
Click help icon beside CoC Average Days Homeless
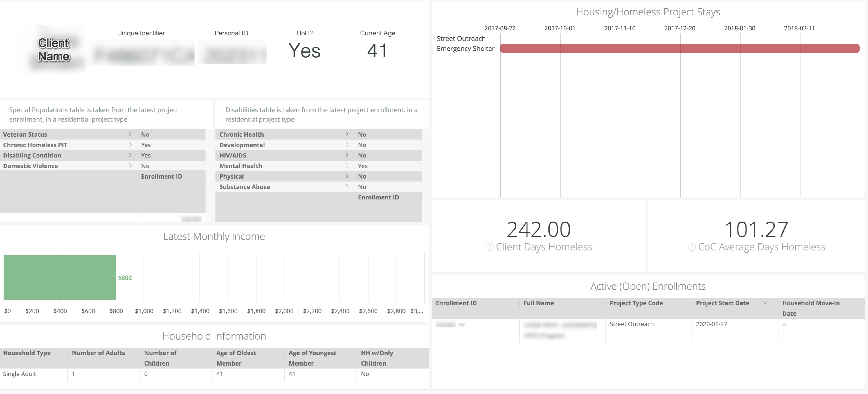click(x=691, y=247)
